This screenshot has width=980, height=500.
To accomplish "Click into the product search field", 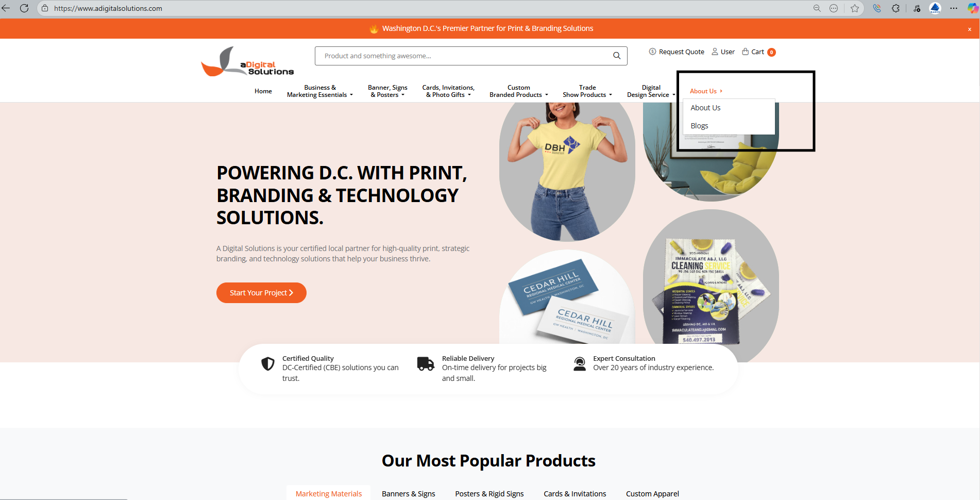I will (x=464, y=56).
